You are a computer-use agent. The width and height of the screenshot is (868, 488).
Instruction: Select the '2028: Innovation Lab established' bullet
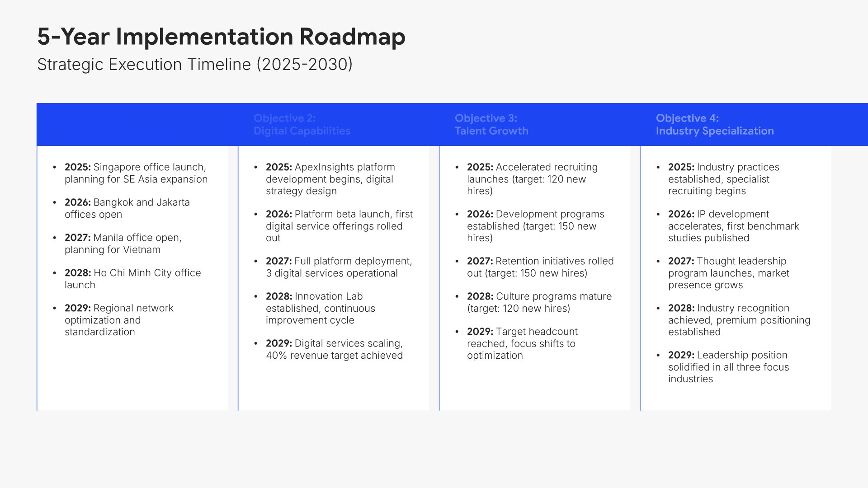(320, 308)
